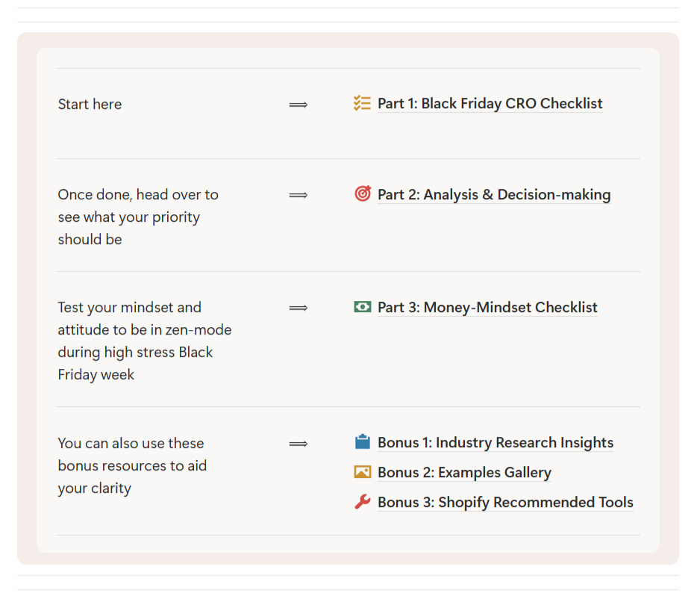
Task: Click the 'Start here' text
Action: click(90, 105)
